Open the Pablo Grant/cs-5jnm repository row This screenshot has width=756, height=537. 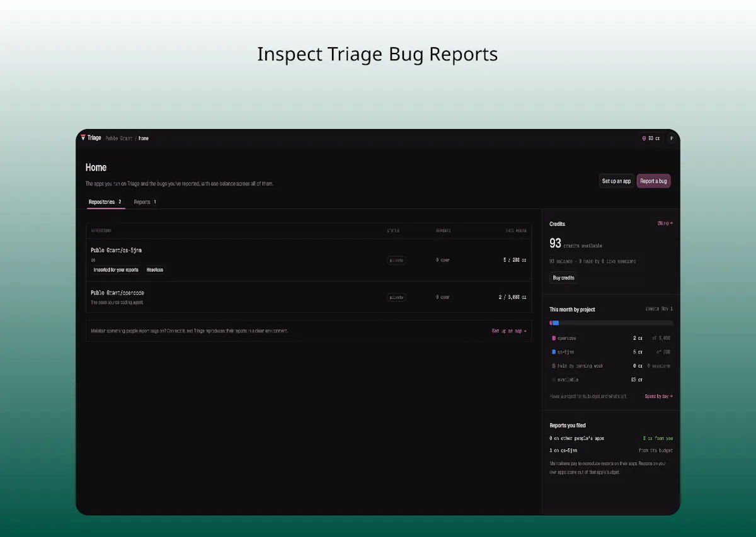point(309,260)
